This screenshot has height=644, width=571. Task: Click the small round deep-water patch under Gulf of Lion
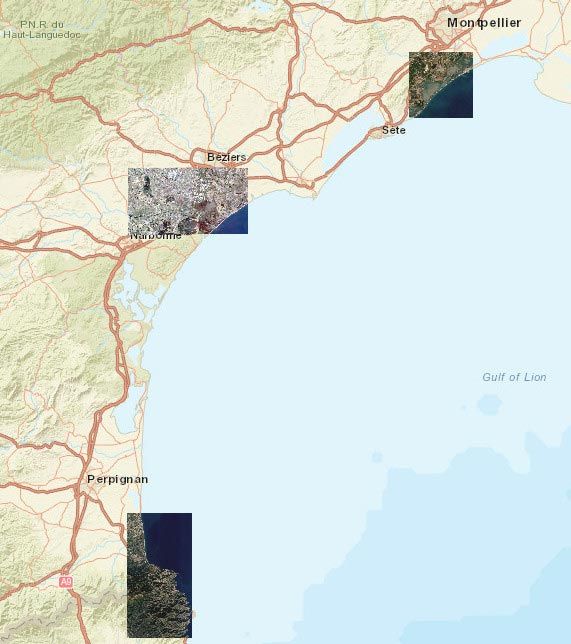click(489, 405)
